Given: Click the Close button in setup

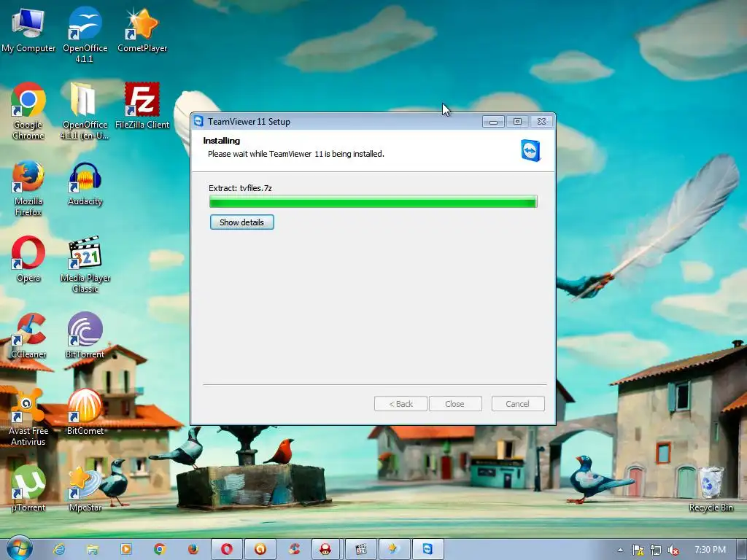Looking at the screenshot, I should click(x=455, y=404).
